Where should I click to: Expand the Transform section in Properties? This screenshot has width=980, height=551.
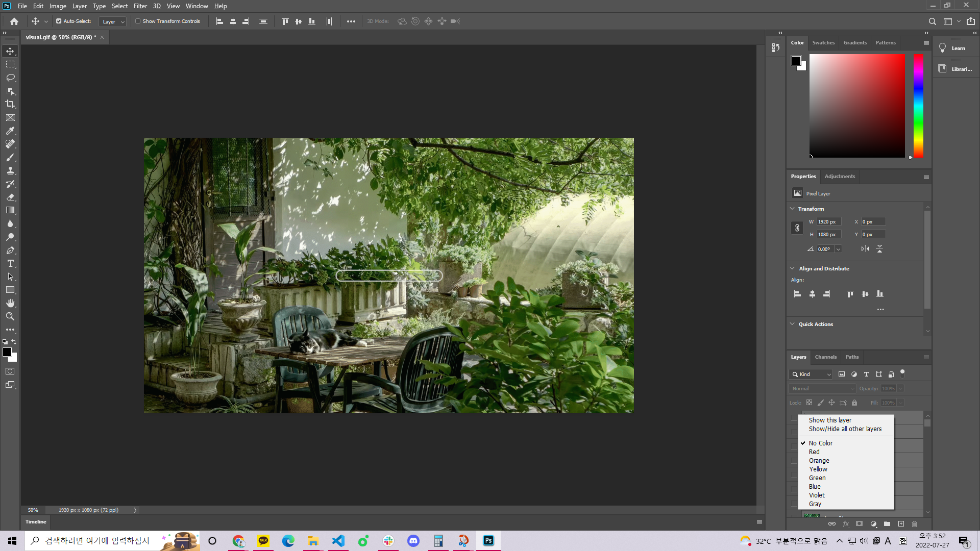point(792,208)
